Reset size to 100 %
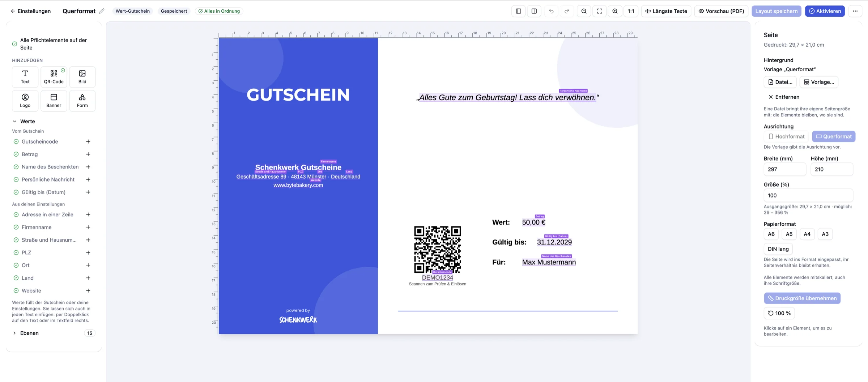The image size is (868, 382). pyautogui.click(x=779, y=313)
